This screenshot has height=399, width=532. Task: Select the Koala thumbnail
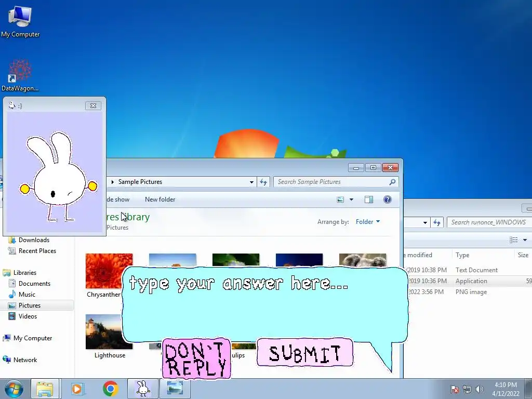pyautogui.click(x=362, y=260)
